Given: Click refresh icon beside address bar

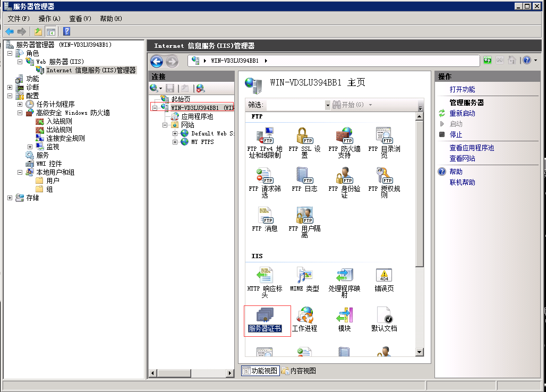Looking at the screenshot, I should pos(488,60).
